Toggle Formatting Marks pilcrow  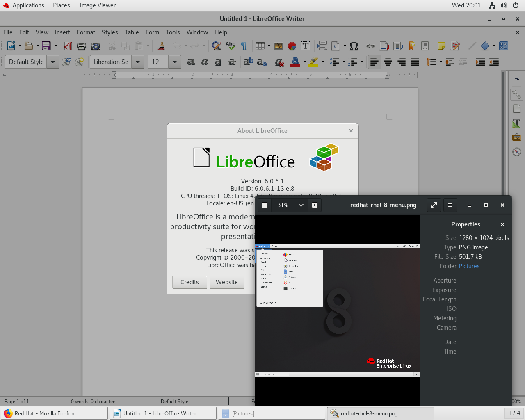[244, 46]
